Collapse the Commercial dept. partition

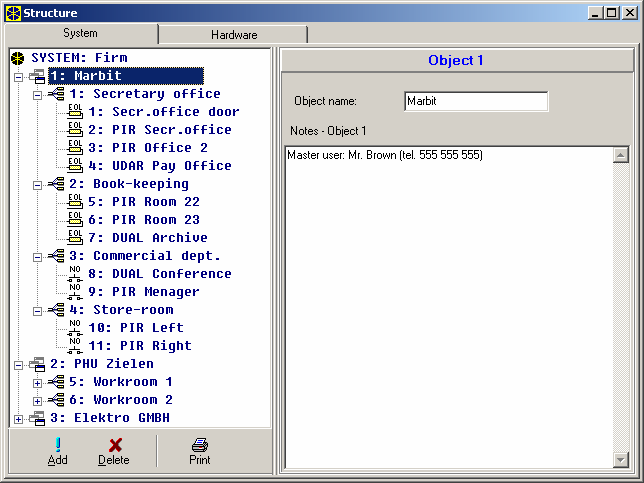(x=37, y=258)
